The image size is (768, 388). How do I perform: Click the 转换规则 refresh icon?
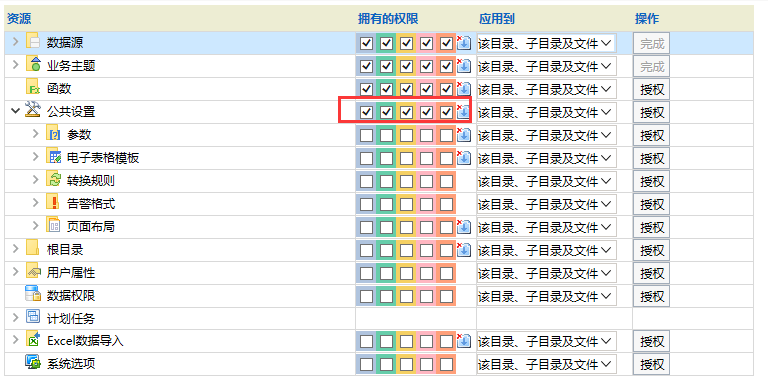pos(54,179)
